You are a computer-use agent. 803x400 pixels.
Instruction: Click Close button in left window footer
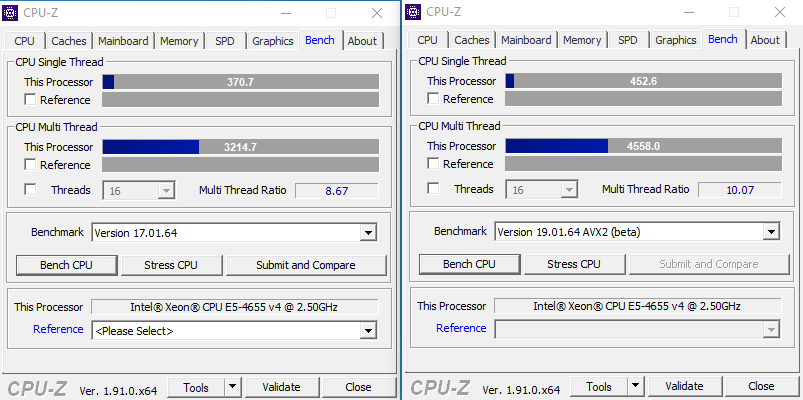pos(358,387)
